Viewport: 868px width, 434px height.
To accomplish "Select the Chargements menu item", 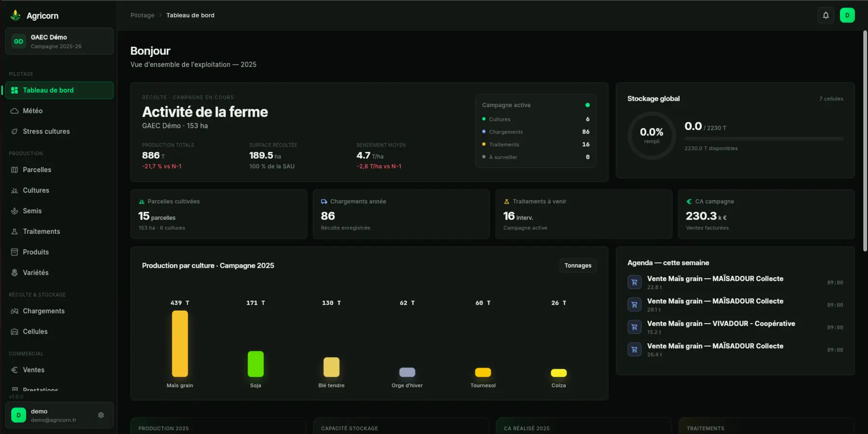I will pos(59,311).
